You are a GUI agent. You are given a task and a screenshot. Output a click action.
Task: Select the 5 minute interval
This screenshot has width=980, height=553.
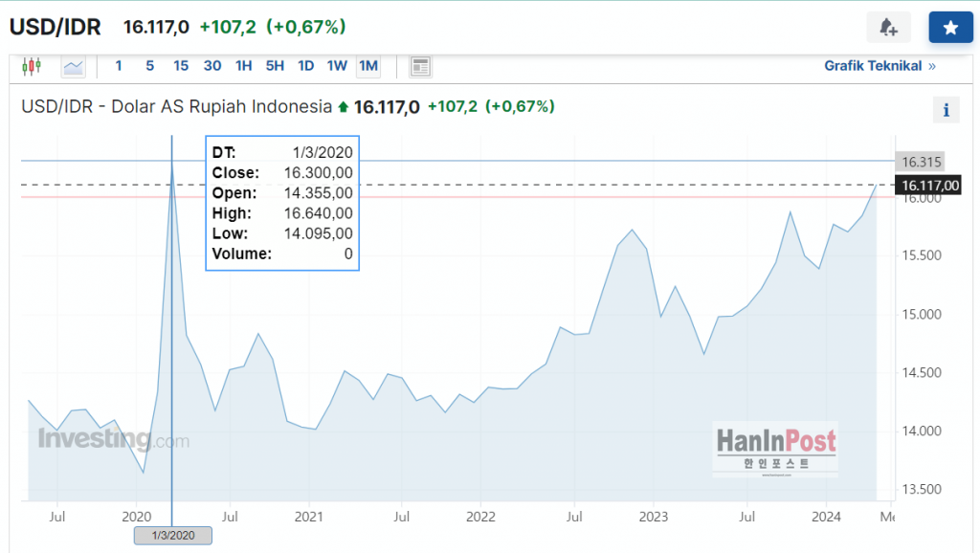pos(149,66)
